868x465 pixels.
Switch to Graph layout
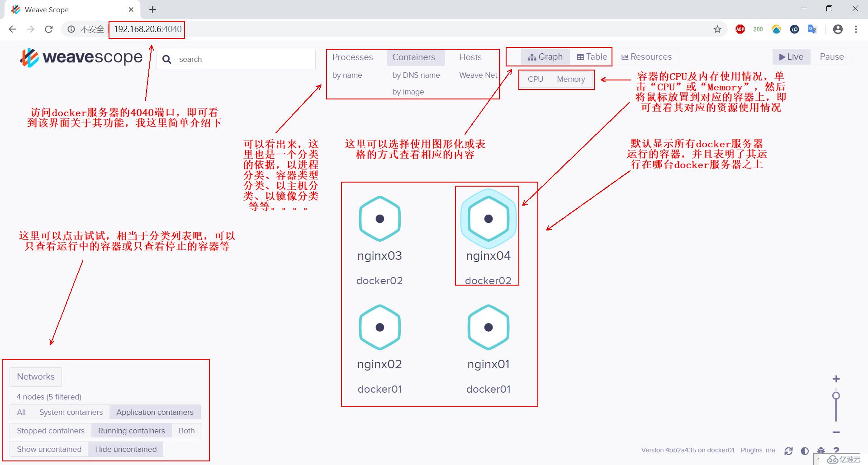point(545,57)
